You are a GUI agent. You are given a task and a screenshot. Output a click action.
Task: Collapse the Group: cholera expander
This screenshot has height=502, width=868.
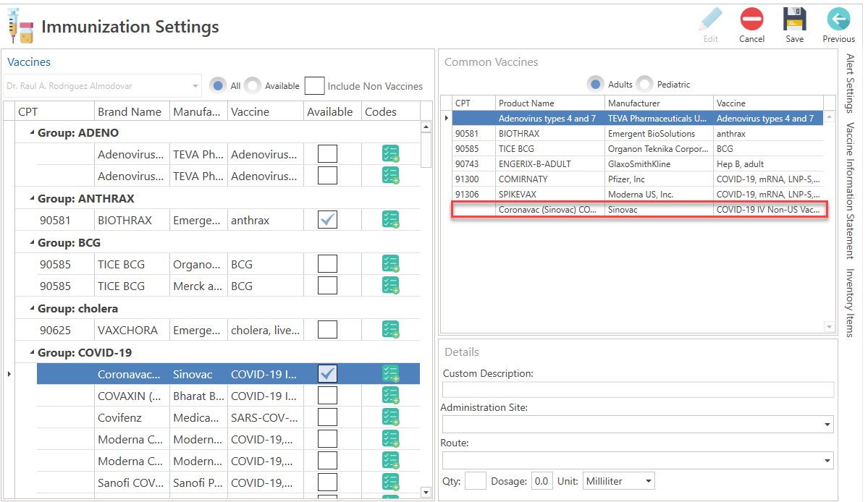32,308
